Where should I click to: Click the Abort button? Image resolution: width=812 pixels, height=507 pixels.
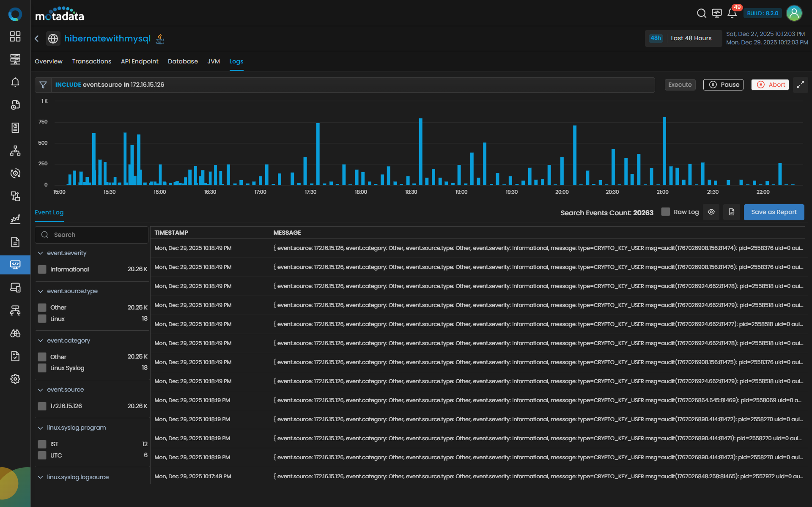(x=770, y=85)
